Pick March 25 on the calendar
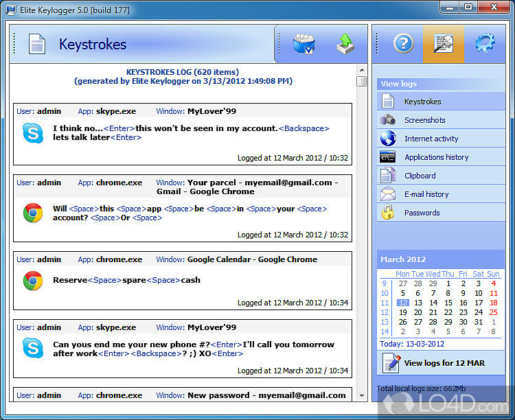 coord(493,312)
